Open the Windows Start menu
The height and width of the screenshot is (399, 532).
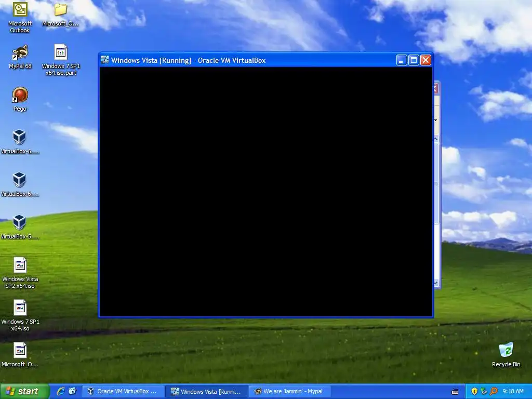tap(24, 391)
